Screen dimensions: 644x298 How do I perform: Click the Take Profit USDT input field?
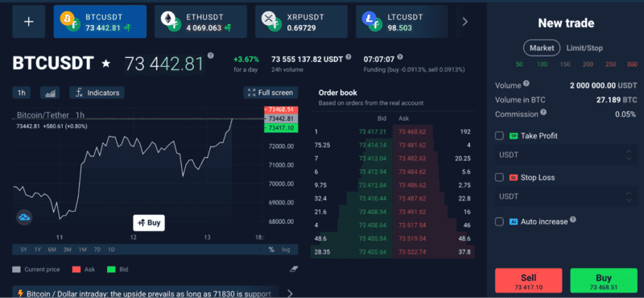pyautogui.click(x=566, y=155)
